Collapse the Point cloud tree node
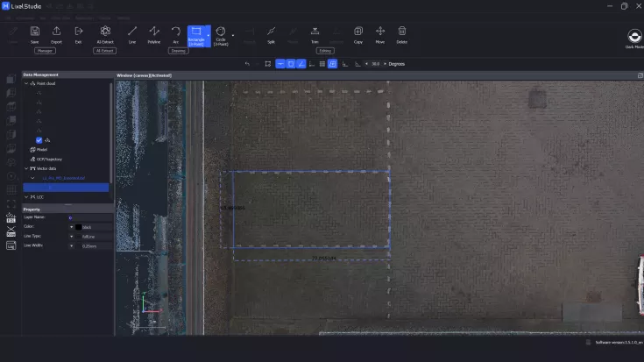The image size is (644, 362). pyautogui.click(x=25, y=84)
